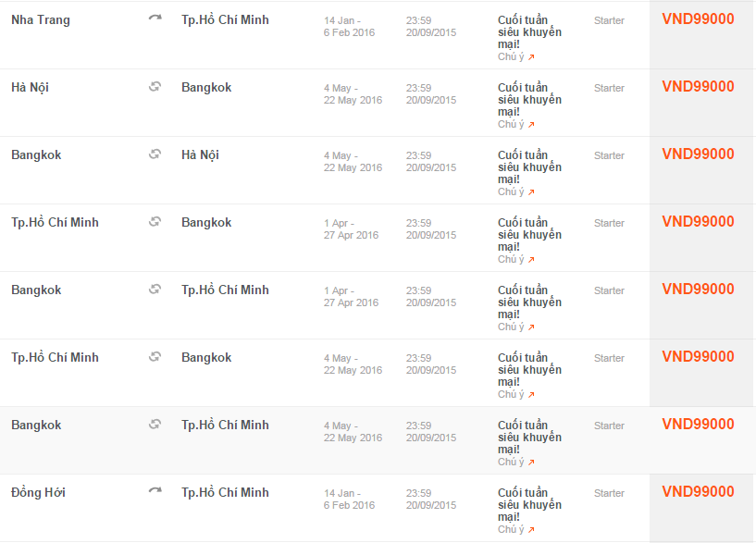
Task: Choose VND99000 fare for Đồng Hới flight
Action: 698,492
